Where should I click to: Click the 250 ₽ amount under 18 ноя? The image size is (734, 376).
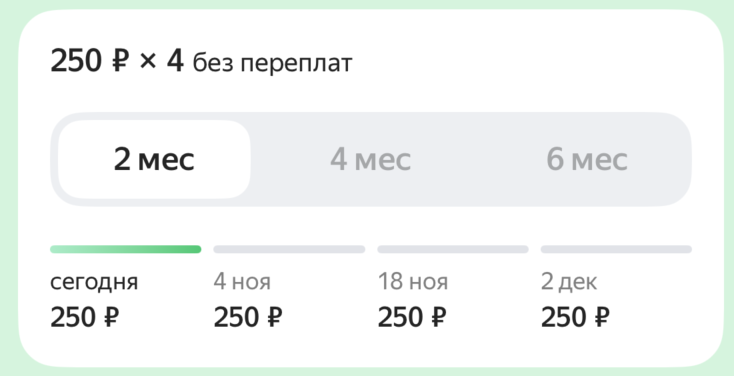click(412, 317)
